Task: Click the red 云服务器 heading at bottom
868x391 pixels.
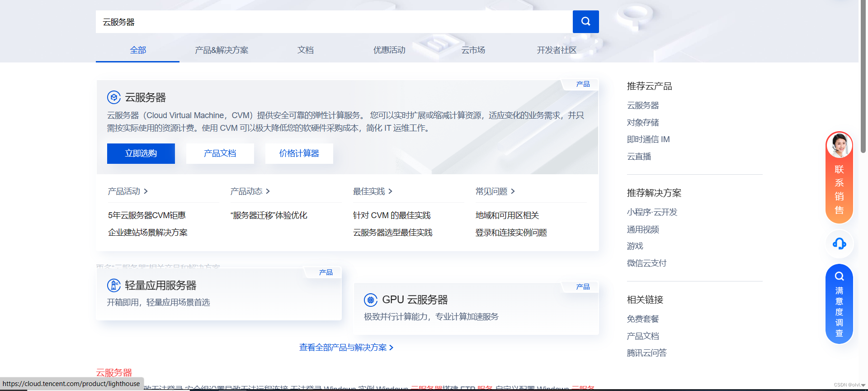Action: 114,372
